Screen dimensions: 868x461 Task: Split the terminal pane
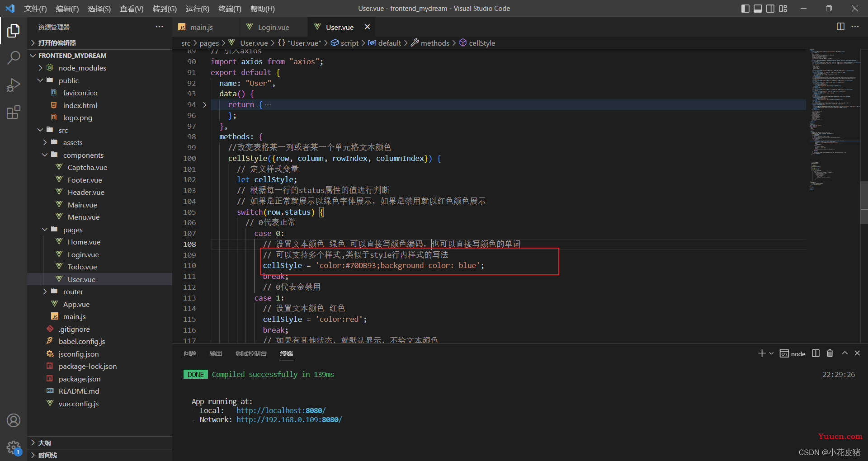(x=816, y=353)
